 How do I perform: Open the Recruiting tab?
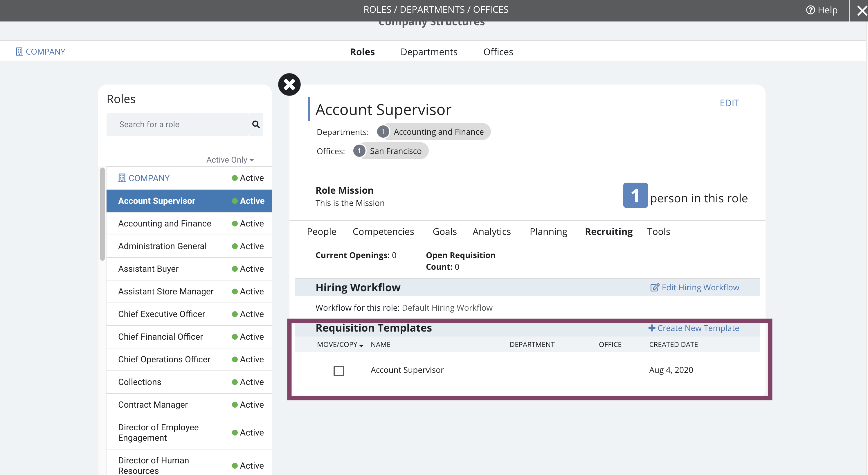[608, 232]
